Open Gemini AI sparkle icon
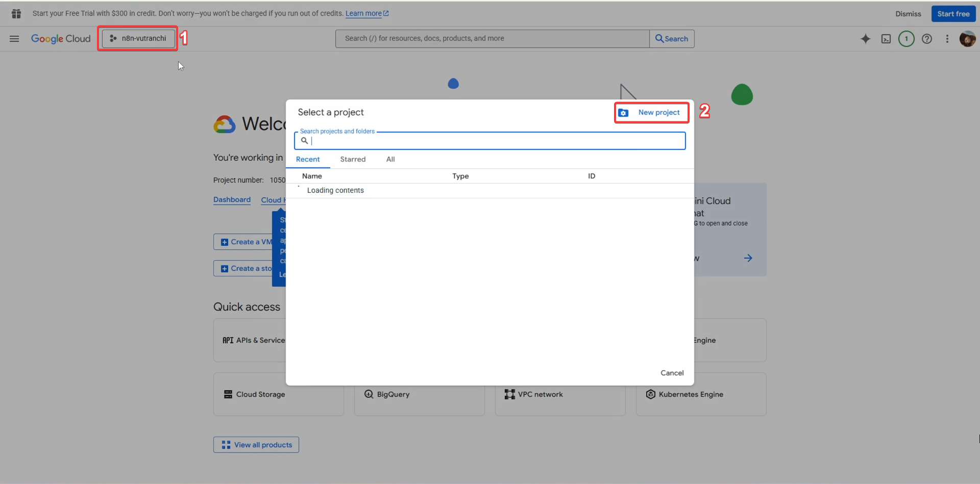The height and width of the screenshot is (484, 980). coord(866,39)
